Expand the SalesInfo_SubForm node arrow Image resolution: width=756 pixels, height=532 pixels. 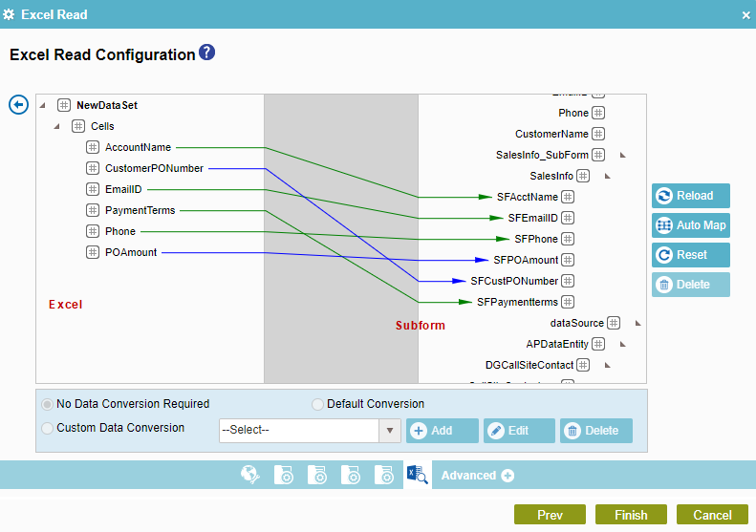[x=623, y=155]
